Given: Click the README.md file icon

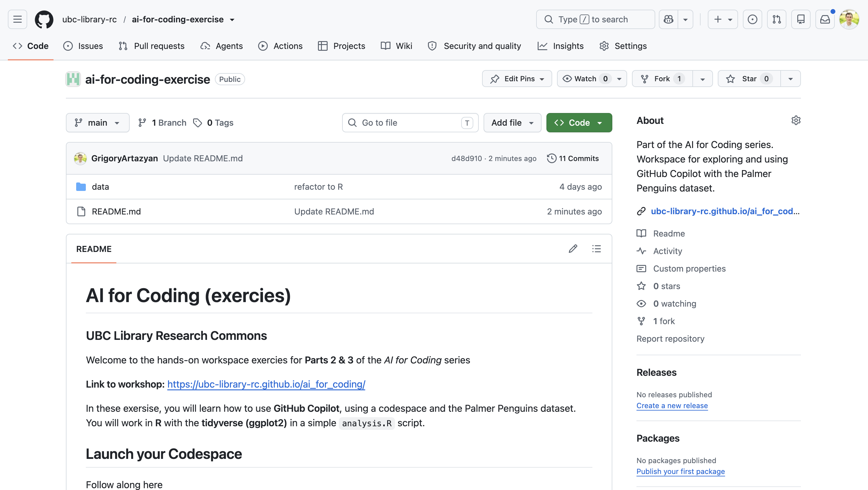Looking at the screenshot, I should coord(81,211).
